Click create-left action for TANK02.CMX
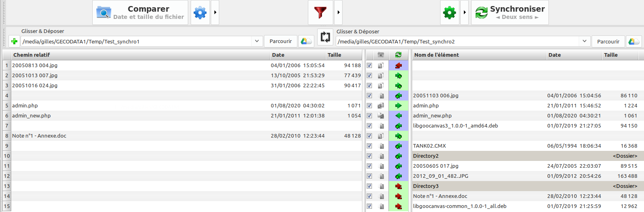The image size is (644, 212). click(399, 146)
